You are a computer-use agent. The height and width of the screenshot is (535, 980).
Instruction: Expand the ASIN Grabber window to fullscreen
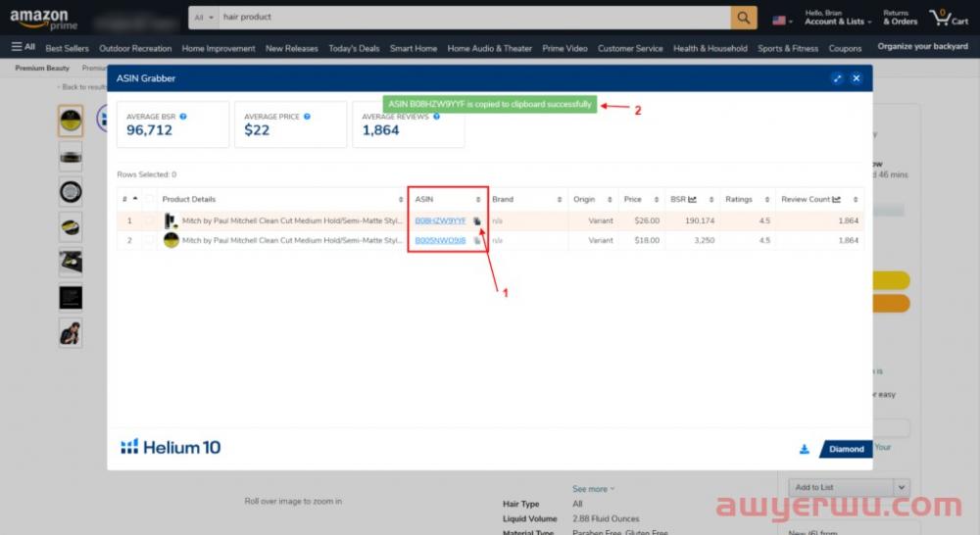(x=837, y=78)
